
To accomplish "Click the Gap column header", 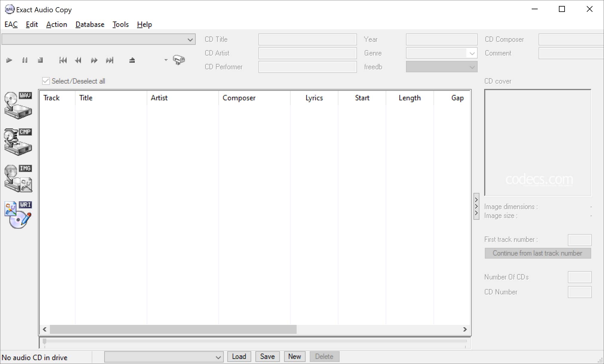I will 452,98.
